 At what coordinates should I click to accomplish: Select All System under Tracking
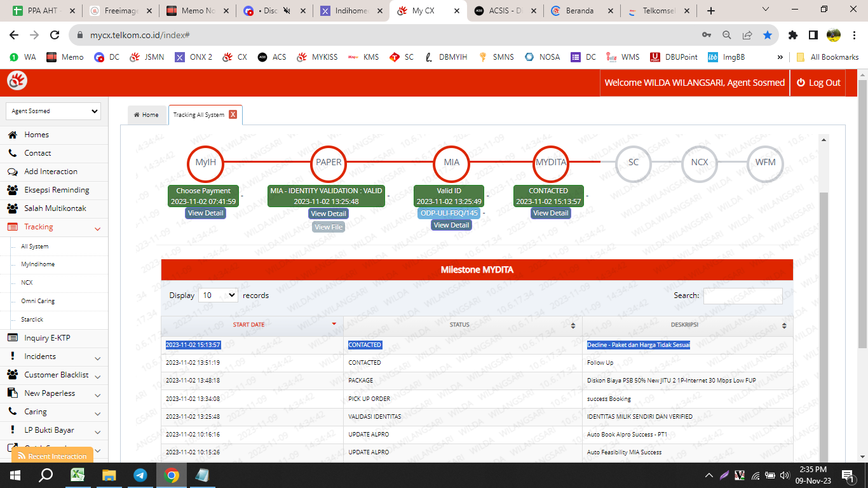coord(34,247)
